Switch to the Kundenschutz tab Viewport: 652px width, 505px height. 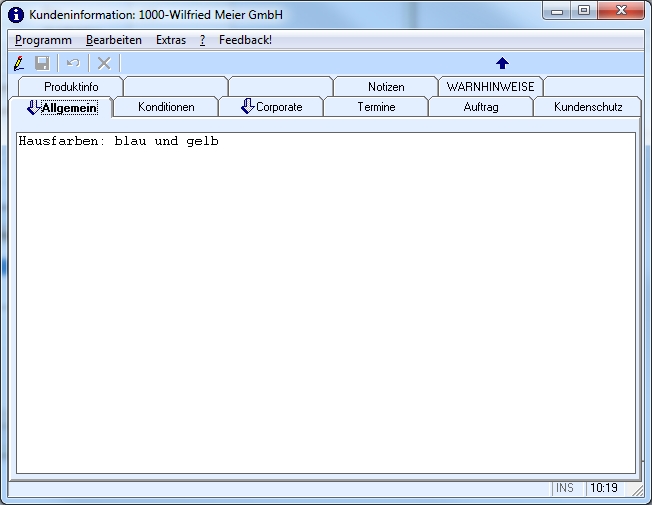tap(588, 107)
